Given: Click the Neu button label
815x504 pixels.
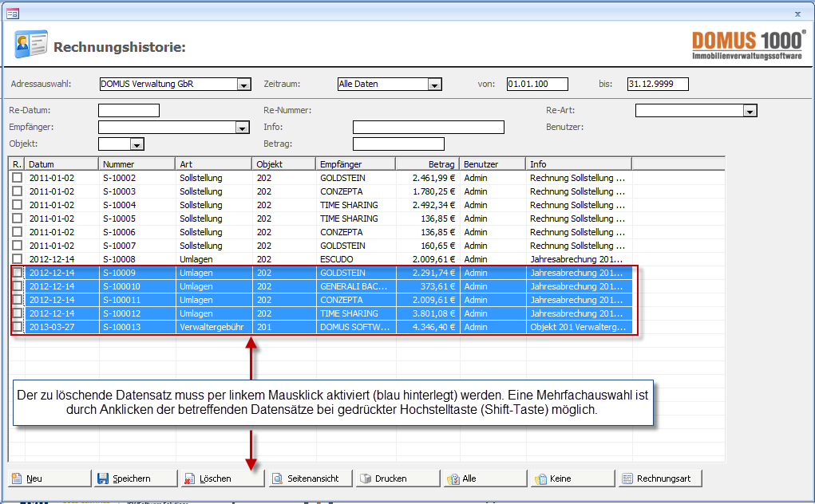Looking at the screenshot, I should point(34,478).
